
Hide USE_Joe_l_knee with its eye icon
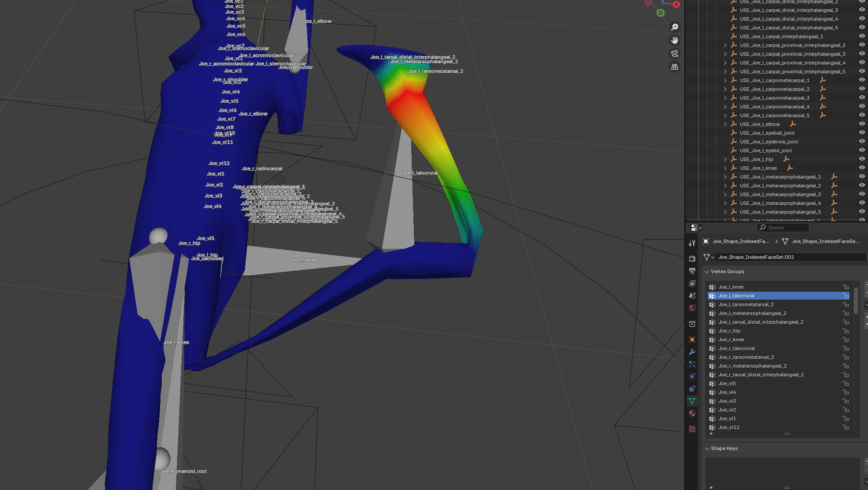point(861,168)
